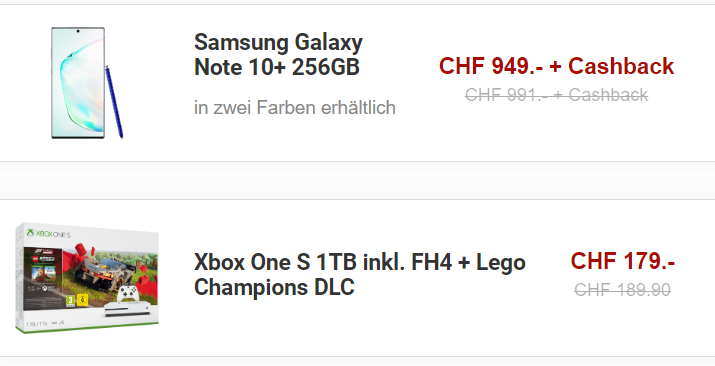
Task: Click the CHF 949.- + Cashback price
Action: pyautogui.click(x=556, y=66)
